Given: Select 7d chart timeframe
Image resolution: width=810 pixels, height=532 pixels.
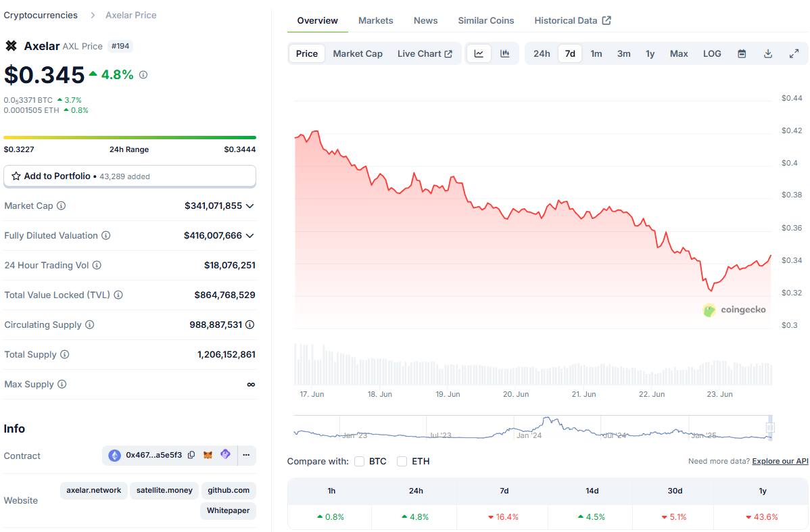Looking at the screenshot, I should pos(570,53).
